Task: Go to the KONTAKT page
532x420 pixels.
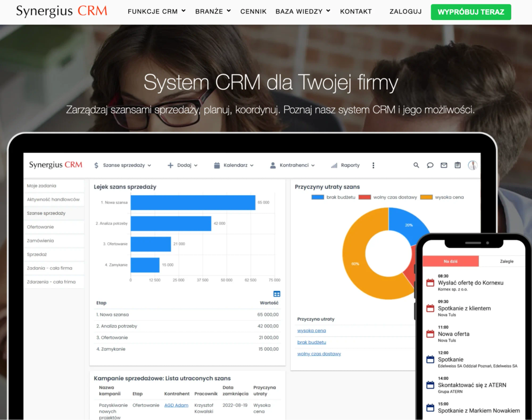Action: (x=356, y=12)
